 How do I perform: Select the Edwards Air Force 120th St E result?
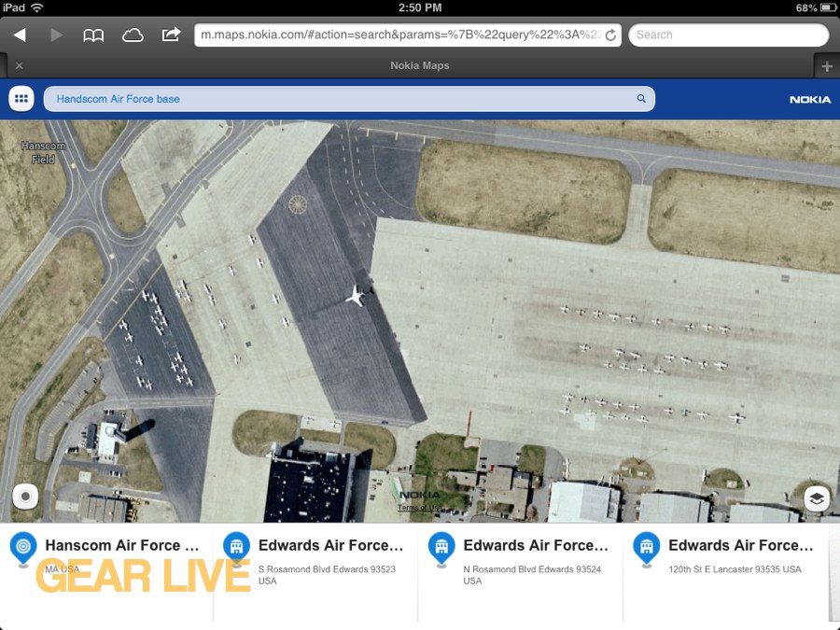pos(726,573)
